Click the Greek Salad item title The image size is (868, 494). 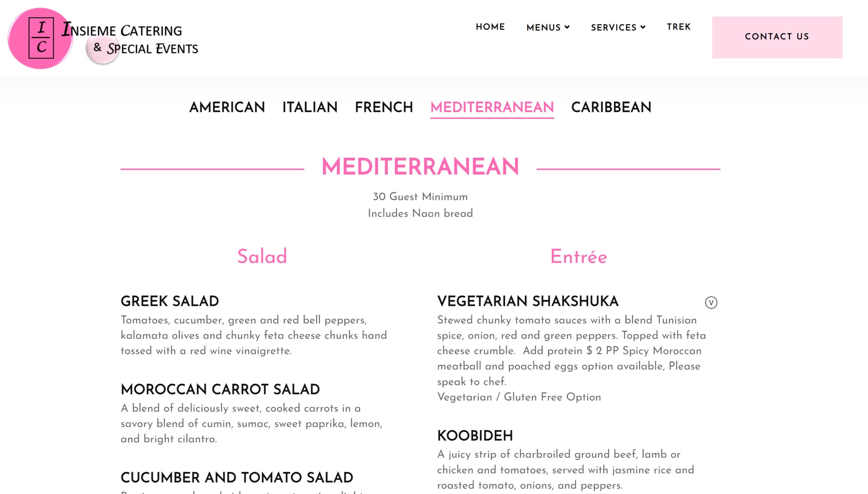pyautogui.click(x=170, y=301)
